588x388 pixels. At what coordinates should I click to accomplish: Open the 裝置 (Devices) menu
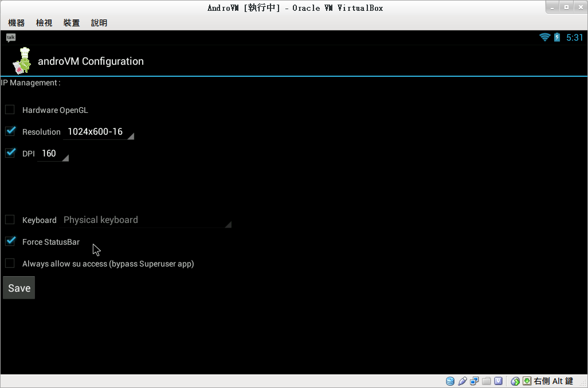tap(71, 23)
